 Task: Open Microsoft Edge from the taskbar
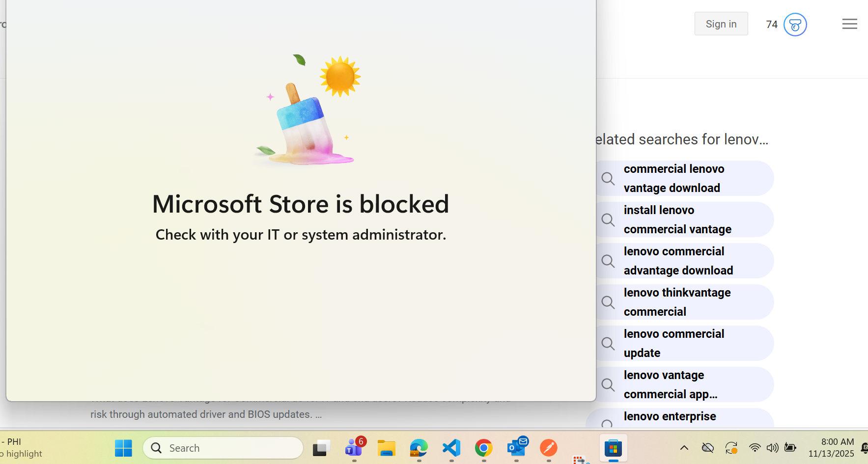point(419,448)
